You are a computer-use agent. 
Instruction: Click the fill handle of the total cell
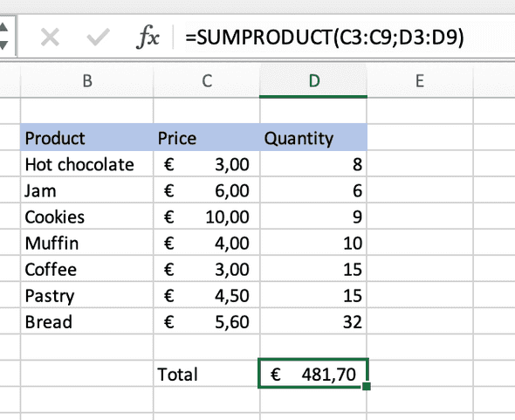(367, 386)
